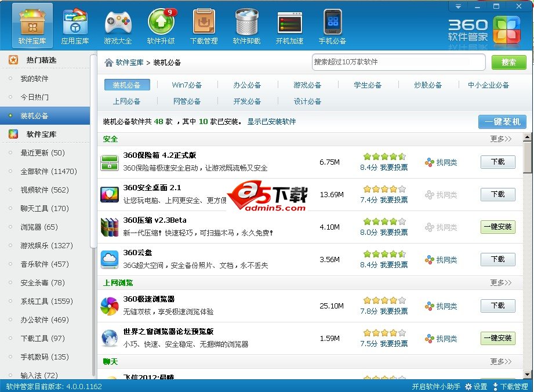Open 下载管理 download manager icon
This screenshot has width=534, height=392.
point(204,26)
